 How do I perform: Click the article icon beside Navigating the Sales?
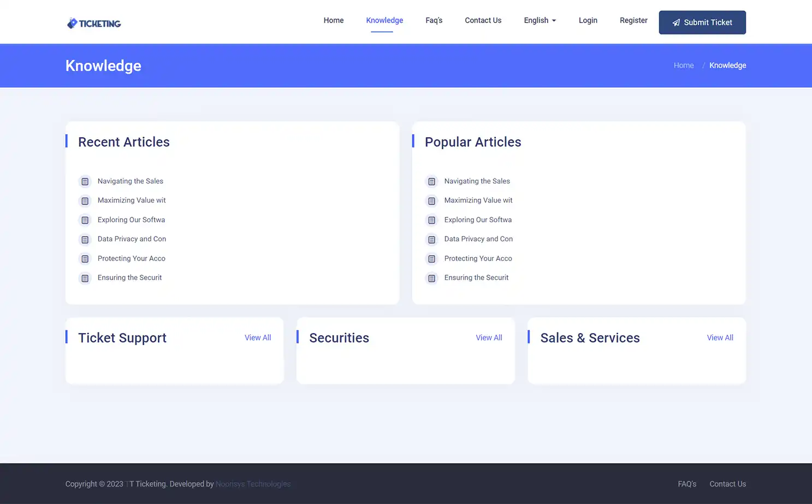85,181
